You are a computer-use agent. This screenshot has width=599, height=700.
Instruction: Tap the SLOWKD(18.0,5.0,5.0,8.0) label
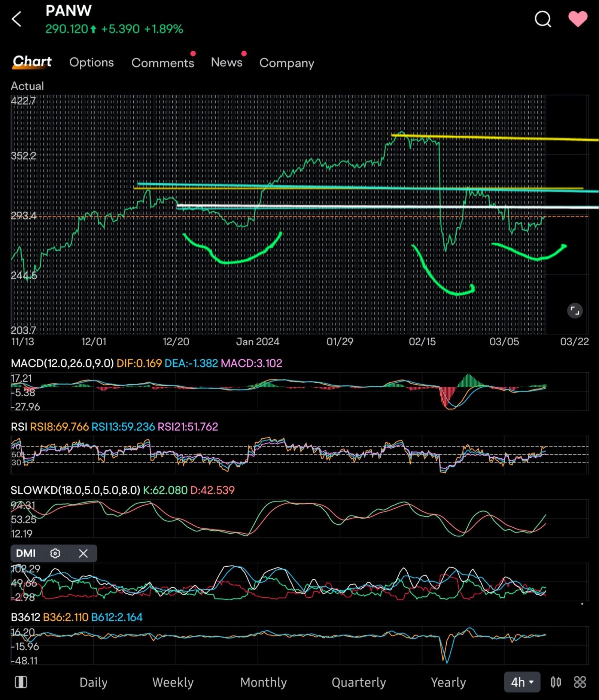(75, 490)
